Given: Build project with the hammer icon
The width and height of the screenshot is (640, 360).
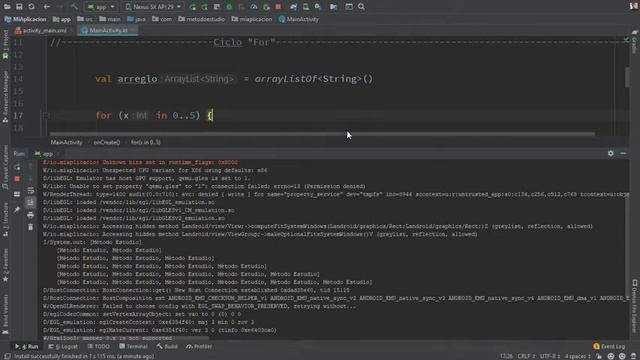Looking at the screenshot, I should (x=74, y=7).
